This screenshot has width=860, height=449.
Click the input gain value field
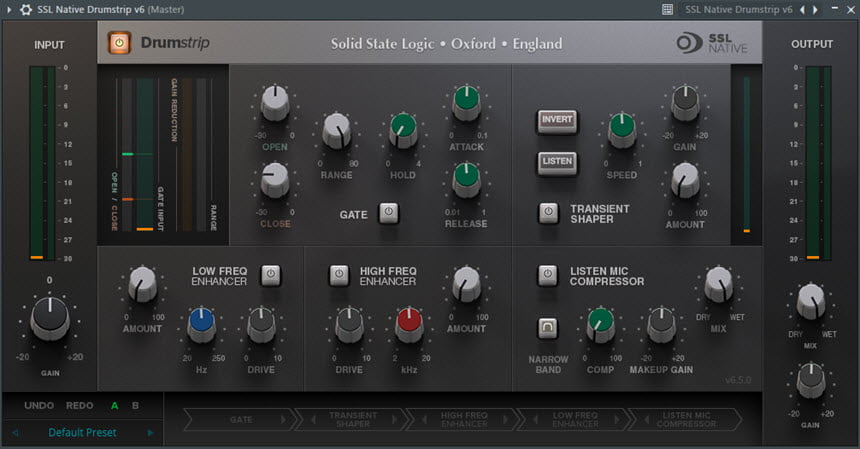(49, 280)
